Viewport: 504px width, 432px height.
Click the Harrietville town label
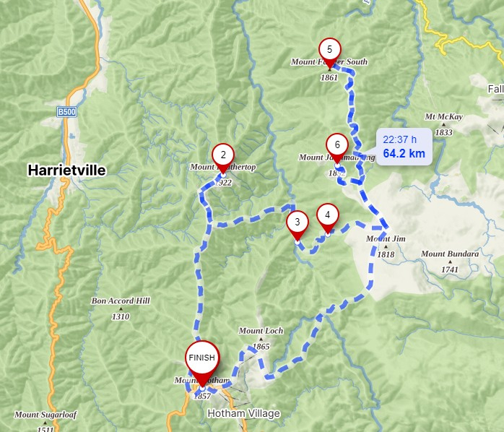67,170
